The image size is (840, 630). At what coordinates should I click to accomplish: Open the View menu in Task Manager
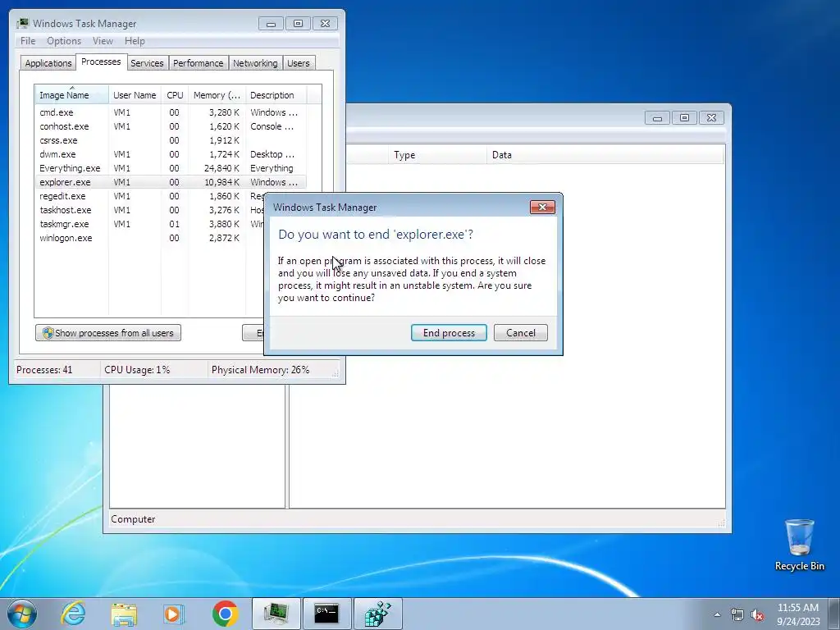tap(103, 41)
